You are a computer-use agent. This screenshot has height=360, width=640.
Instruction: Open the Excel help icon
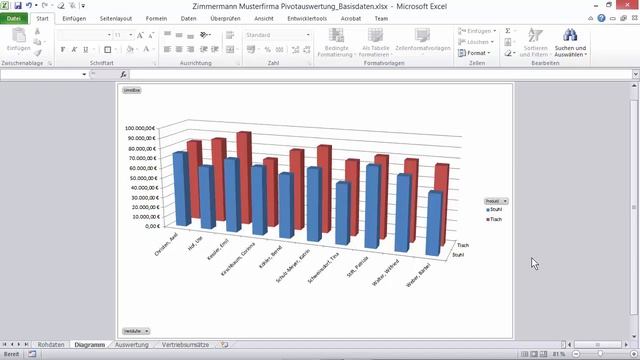pos(601,18)
